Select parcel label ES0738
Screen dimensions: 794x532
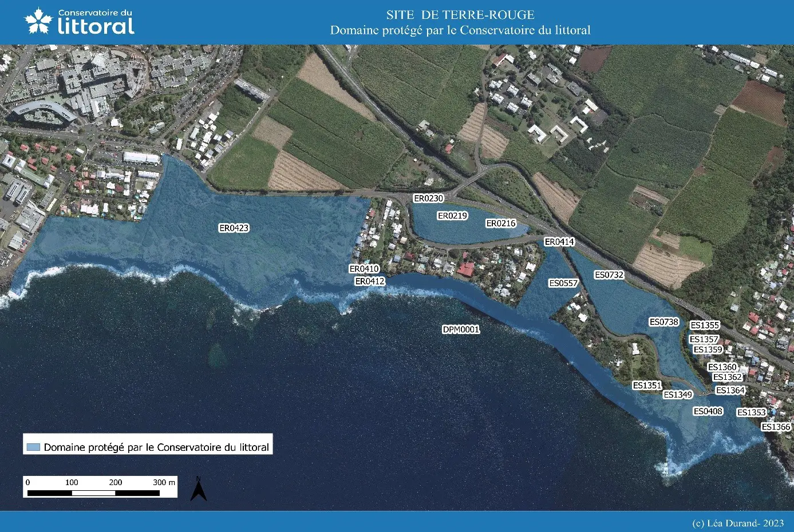pyautogui.click(x=663, y=322)
